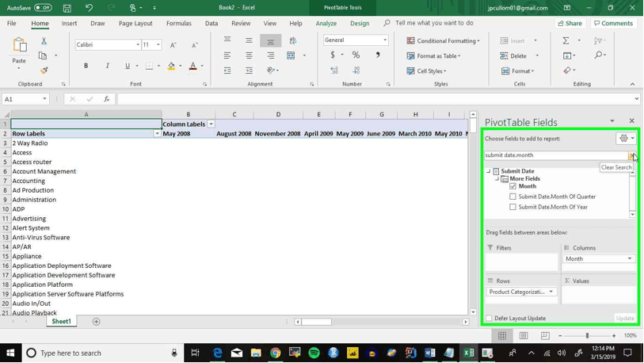Open the General number format dropdown
The width and height of the screenshot is (644, 363).
[385, 40]
